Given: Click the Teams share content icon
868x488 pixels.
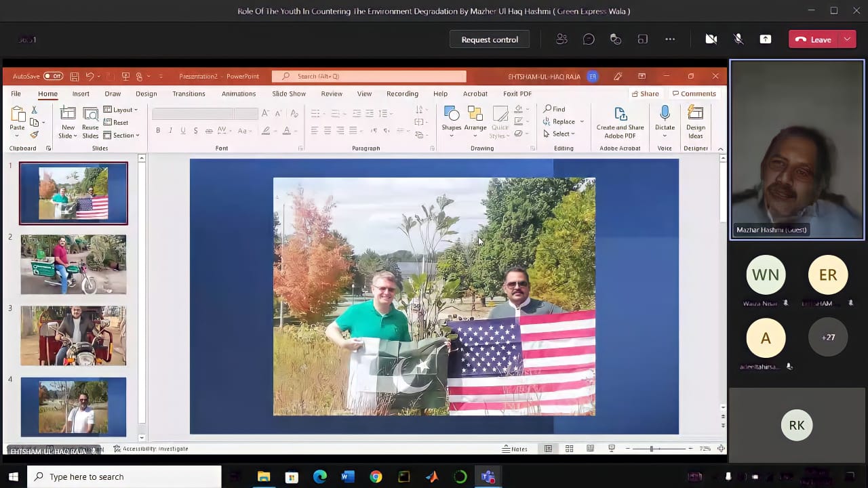Looking at the screenshot, I should [766, 39].
